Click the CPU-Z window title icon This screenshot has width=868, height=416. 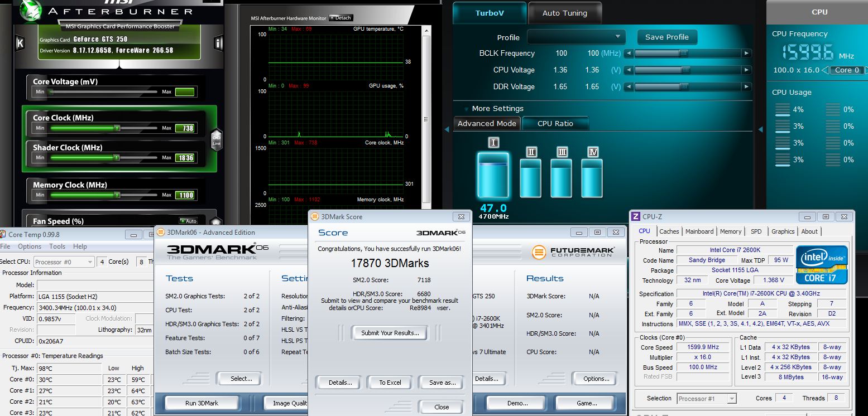pyautogui.click(x=635, y=216)
